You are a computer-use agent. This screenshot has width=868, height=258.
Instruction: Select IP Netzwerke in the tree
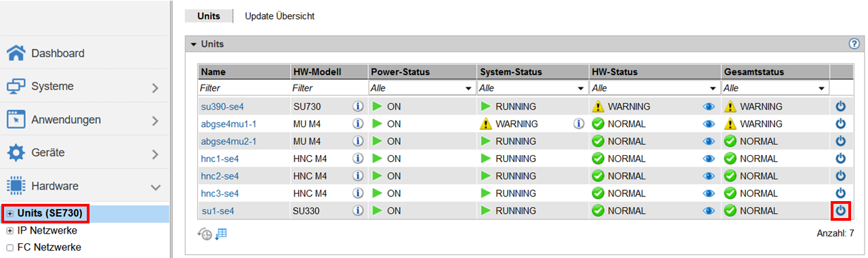(47, 231)
